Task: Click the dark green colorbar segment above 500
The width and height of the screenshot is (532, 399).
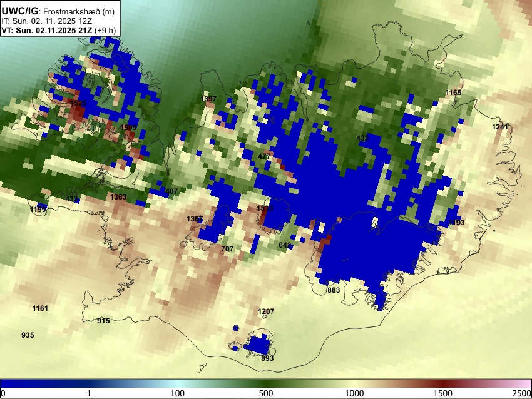Action: click(266, 383)
